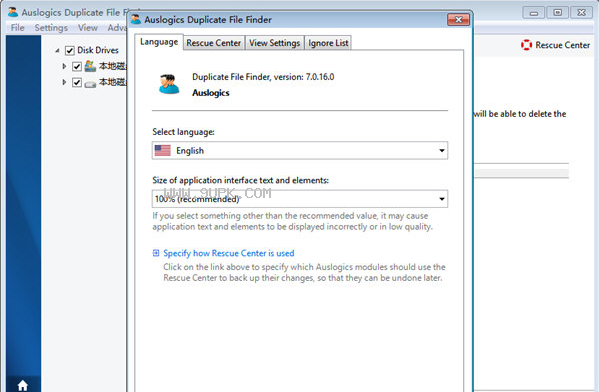This screenshot has width=599, height=392.
Task: Click the Disk Drives label in tree
Action: pyautogui.click(x=98, y=50)
